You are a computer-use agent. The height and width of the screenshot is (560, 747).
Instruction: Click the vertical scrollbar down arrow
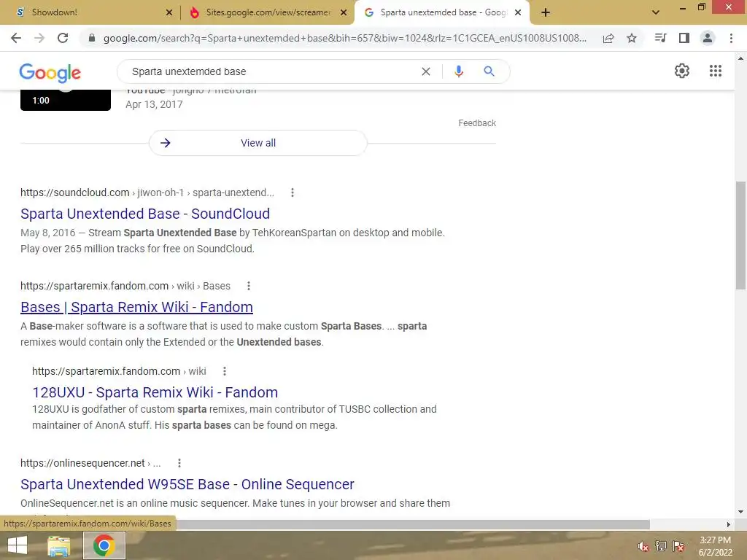click(740, 513)
